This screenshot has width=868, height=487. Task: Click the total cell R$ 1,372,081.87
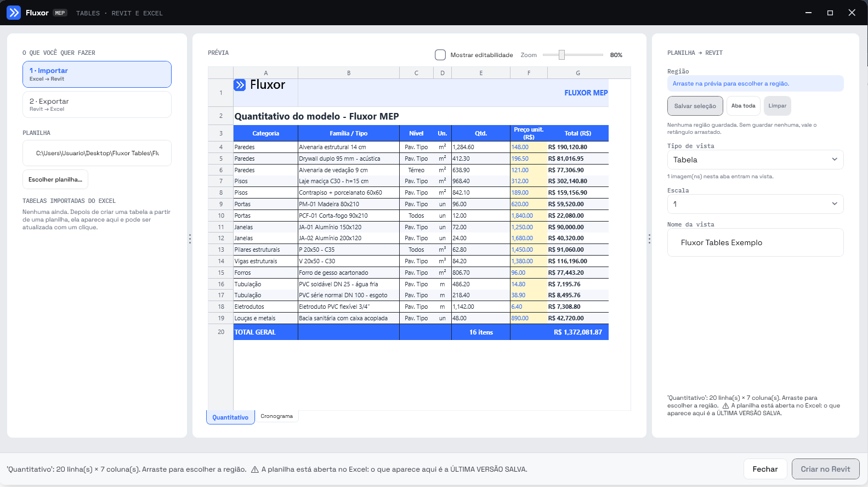pos(578,332)
